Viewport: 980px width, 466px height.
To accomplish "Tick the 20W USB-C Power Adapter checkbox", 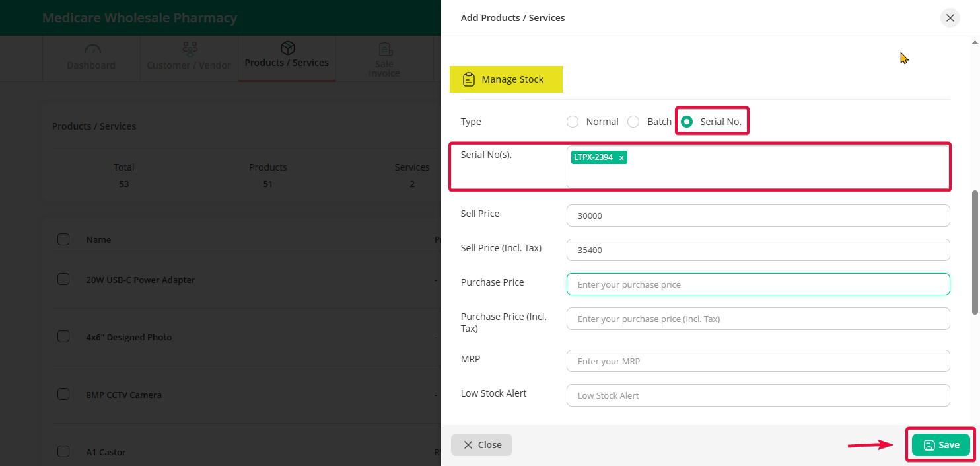I will pos(63,280).
